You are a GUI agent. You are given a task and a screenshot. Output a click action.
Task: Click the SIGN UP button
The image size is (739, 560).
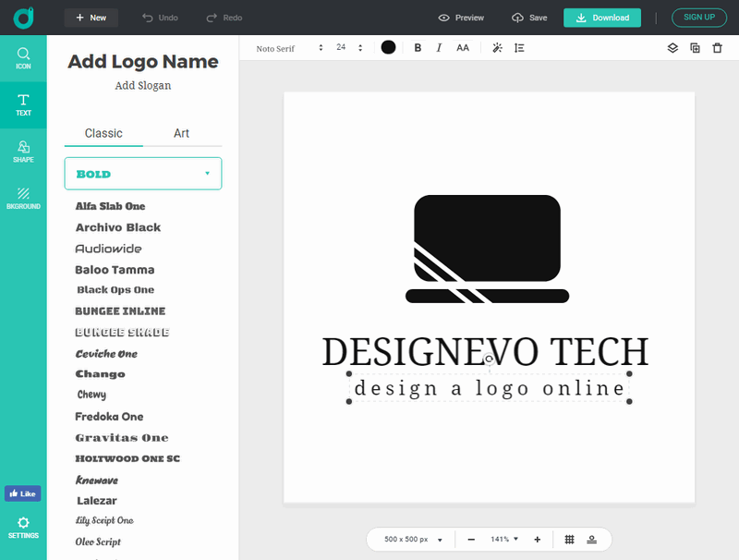click(x=699, y=18)
